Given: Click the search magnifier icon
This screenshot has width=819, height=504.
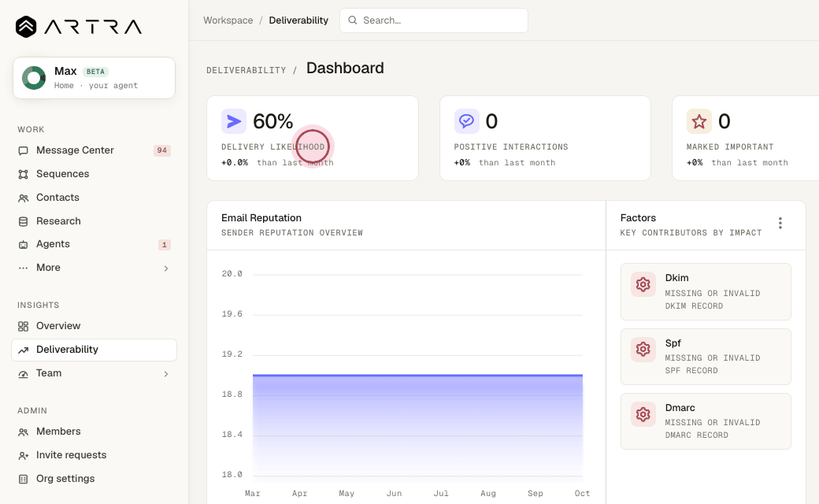Looking at the screenshot, I should point(353,20).
